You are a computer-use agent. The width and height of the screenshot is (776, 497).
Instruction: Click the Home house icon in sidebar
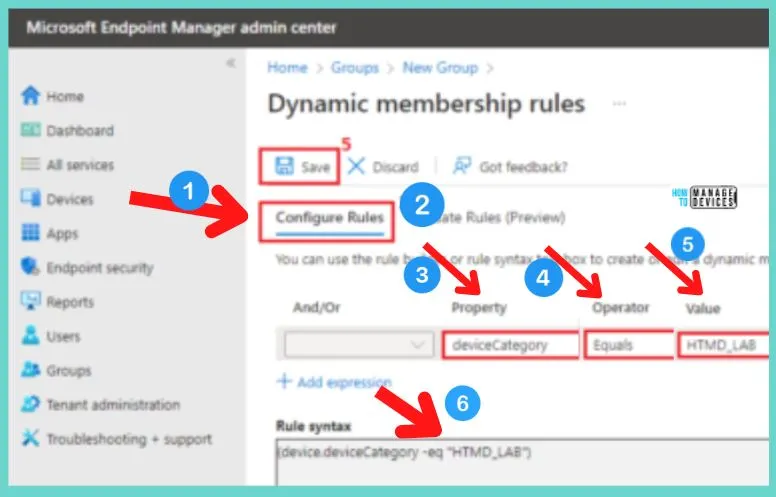point(30,96)
